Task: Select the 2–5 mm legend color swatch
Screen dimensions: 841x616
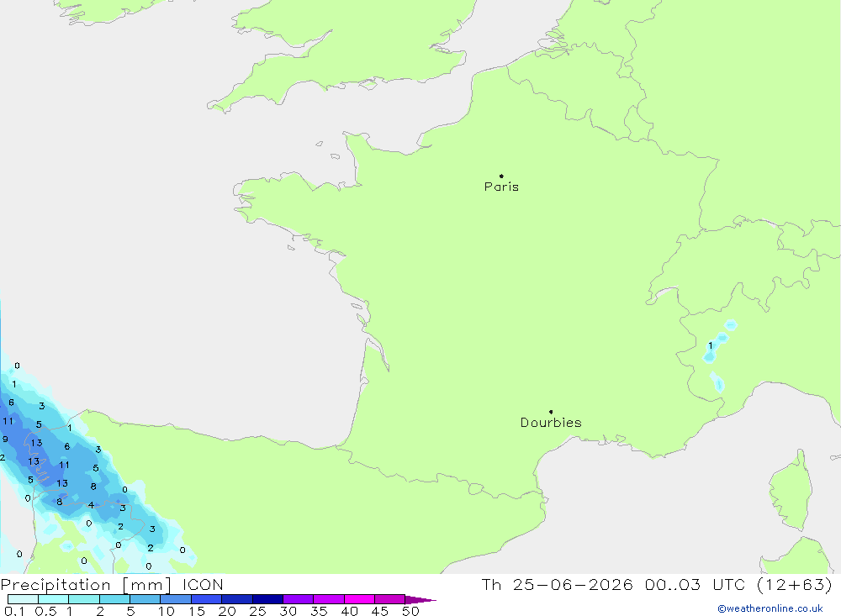Action: point(114,599)
